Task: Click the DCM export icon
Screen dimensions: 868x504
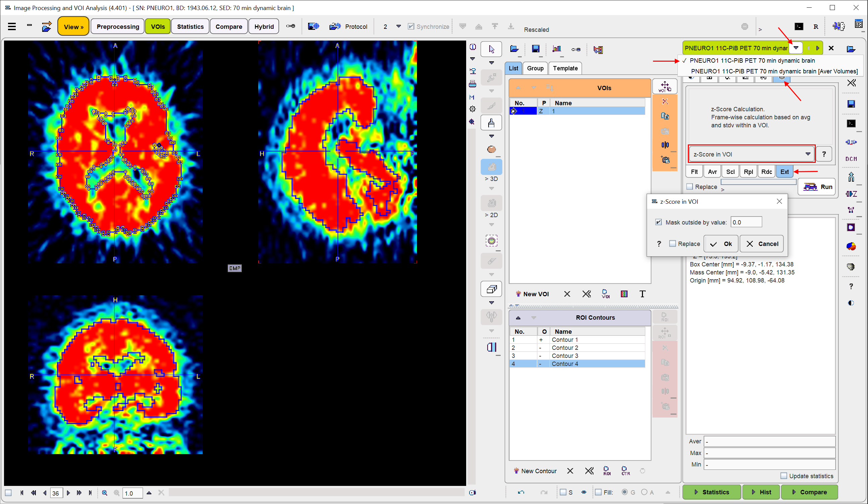Action: tap(851, 159)
